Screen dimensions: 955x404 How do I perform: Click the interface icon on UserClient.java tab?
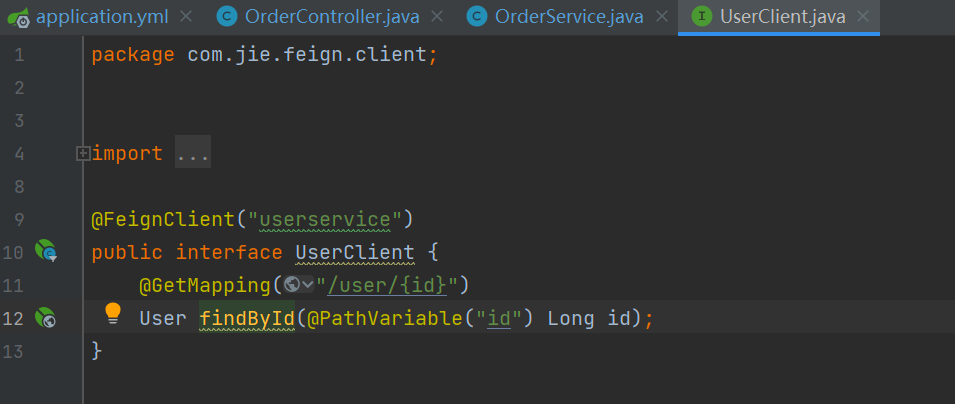click(701, 17)
